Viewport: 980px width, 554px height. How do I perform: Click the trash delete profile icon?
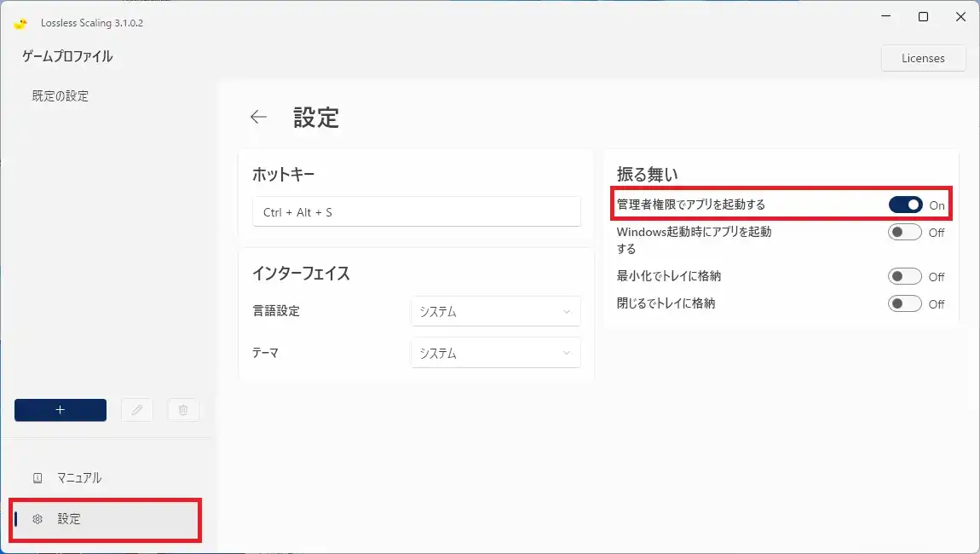pos(183,410)
